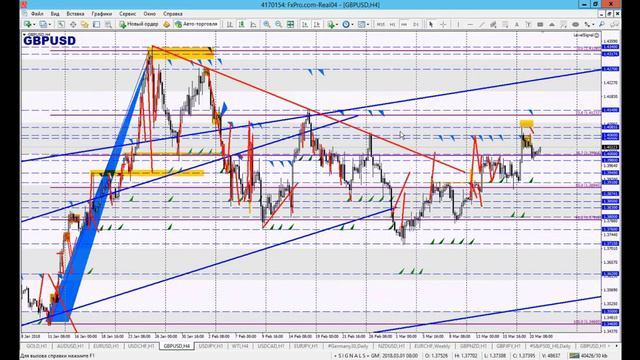Switch to the USDJPY,H1 chart tab
The image size is (640, 360).
pos(211,346)
